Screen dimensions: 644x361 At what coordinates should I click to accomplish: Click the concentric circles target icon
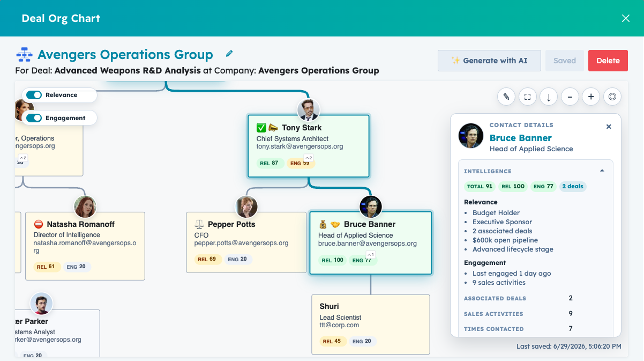coord(612,97)
